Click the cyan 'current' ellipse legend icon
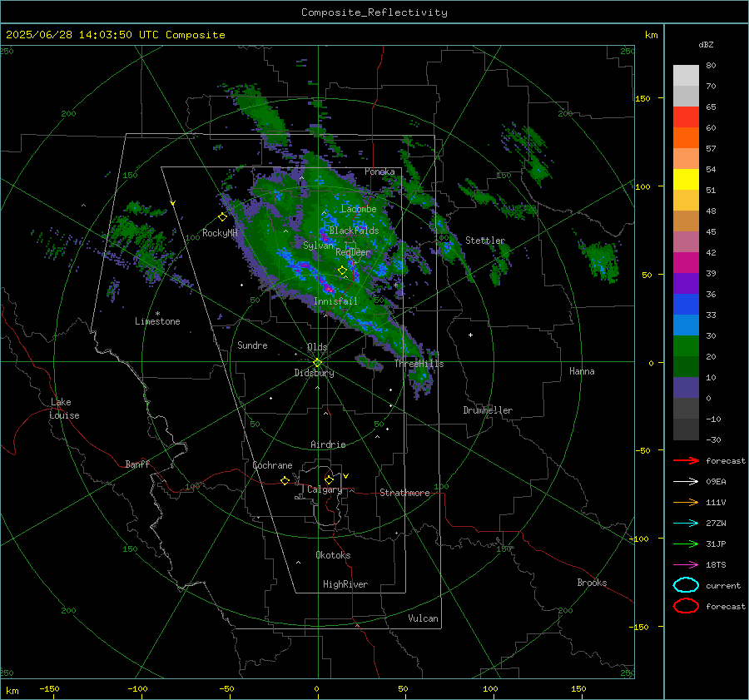Screen dimensions: 749x700 (x=686, y=585)
